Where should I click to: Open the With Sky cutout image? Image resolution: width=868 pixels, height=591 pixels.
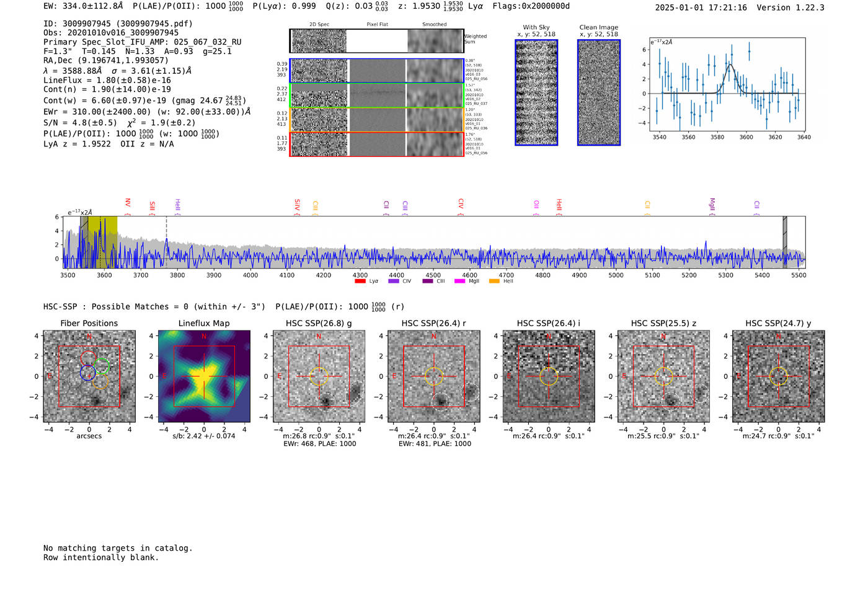[x=536, y=92]
